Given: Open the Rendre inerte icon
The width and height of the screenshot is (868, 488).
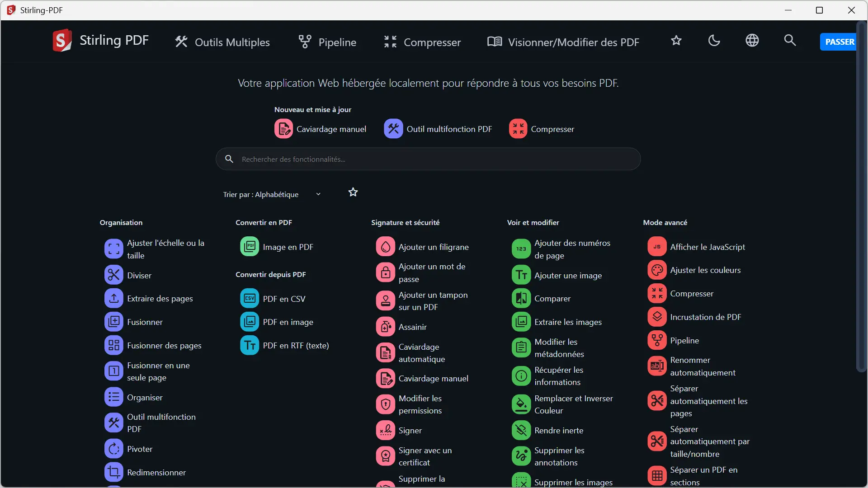Looking at the screenshot, I should click(521, 430).
